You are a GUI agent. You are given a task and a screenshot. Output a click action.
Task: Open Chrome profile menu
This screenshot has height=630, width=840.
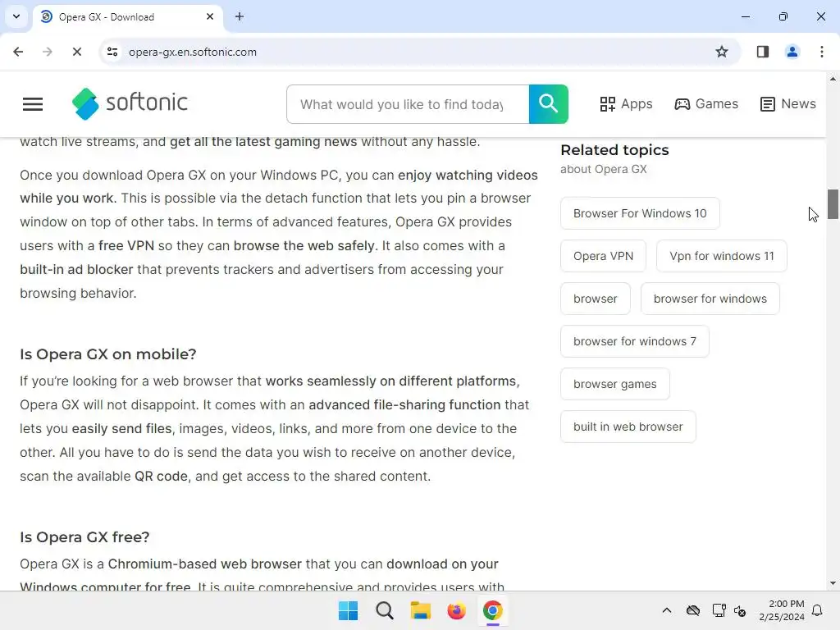click(x=792, y=52)
